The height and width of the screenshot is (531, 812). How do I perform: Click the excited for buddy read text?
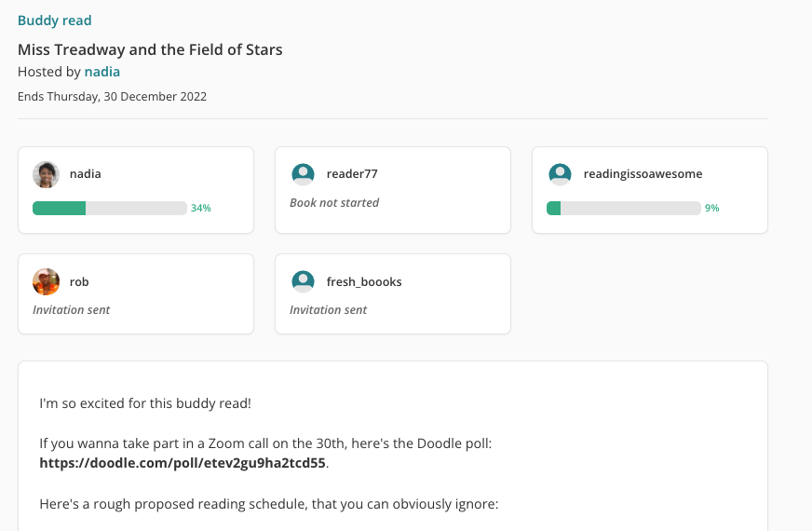pyautogui.click(x=145, y=403)
